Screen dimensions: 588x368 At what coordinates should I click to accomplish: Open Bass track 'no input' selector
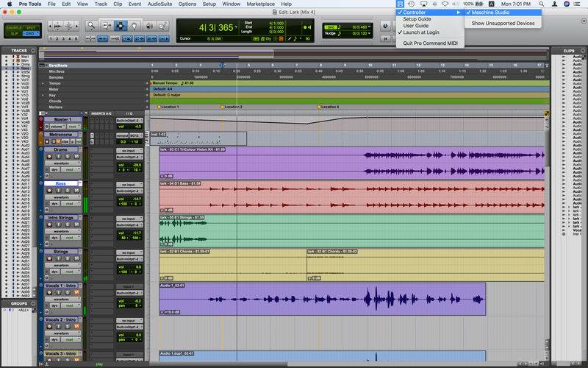point(129,184)
